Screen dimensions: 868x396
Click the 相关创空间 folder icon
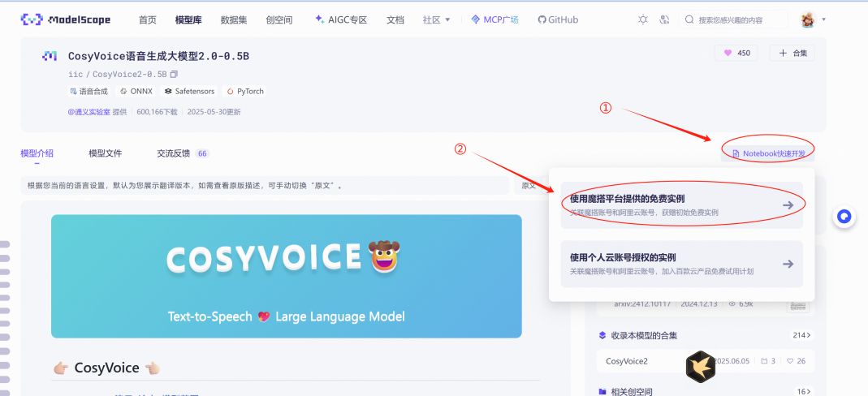pyautogui.click(x=602, y=392)
